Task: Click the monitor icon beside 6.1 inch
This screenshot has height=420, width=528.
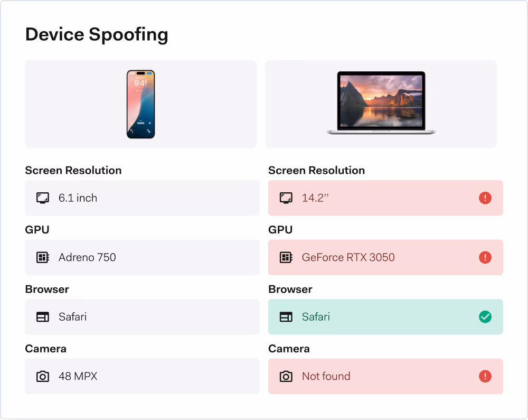Action: (x=42, y=198)
